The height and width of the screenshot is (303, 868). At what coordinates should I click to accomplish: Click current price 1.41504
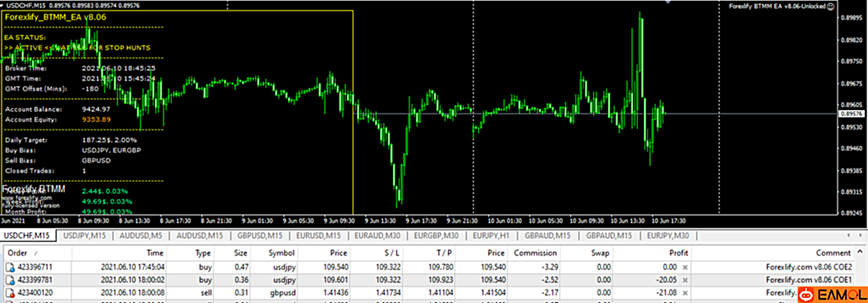click(x=492, y=292)
